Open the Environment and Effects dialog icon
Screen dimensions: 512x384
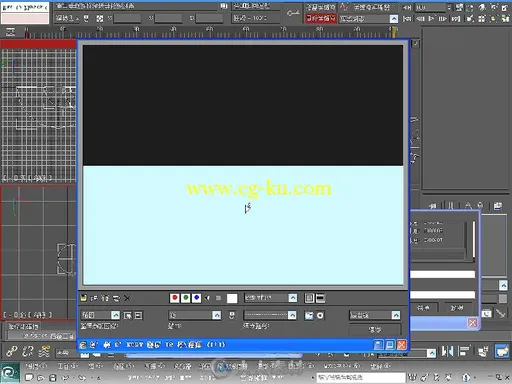tap(320, 315)
